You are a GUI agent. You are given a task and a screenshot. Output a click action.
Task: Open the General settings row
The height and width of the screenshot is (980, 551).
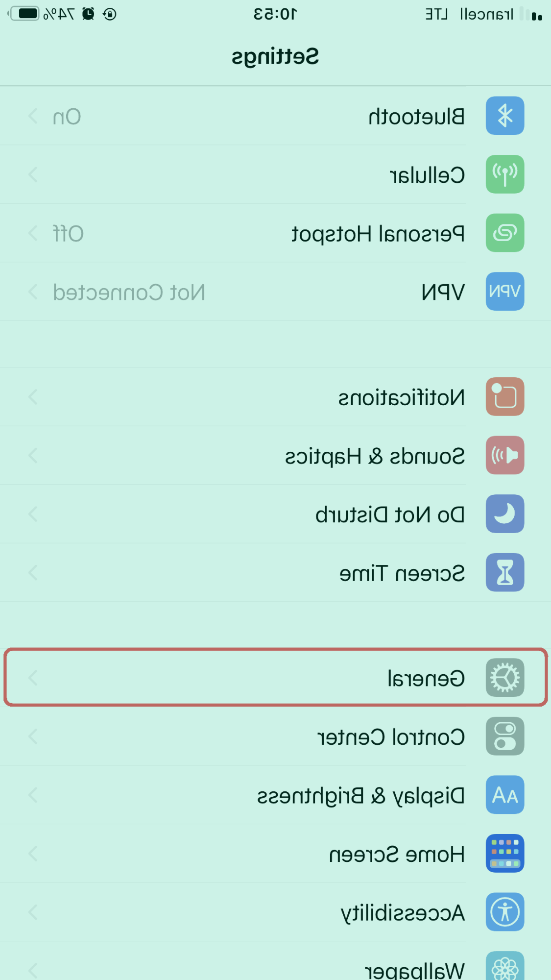coord(274,678)
